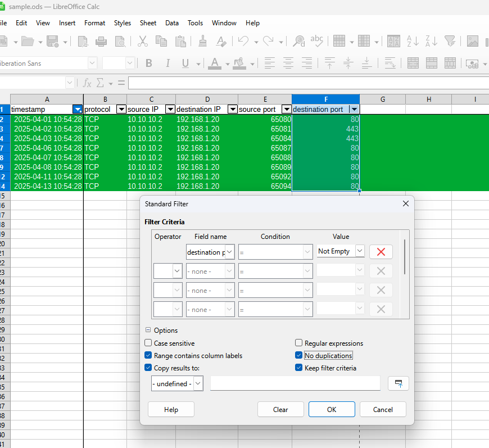Open the Data menu
Image resolution: width=489 pixels, height=448 pixels.
tap(172, 23)
